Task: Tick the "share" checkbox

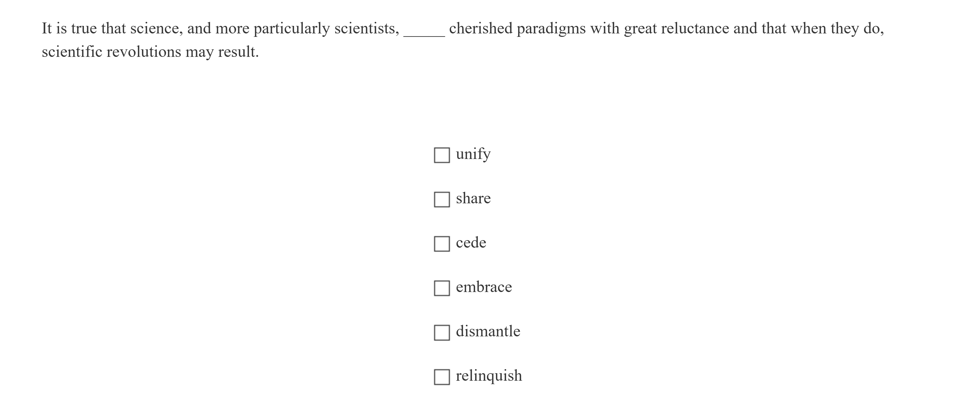Action: (442, 200)
